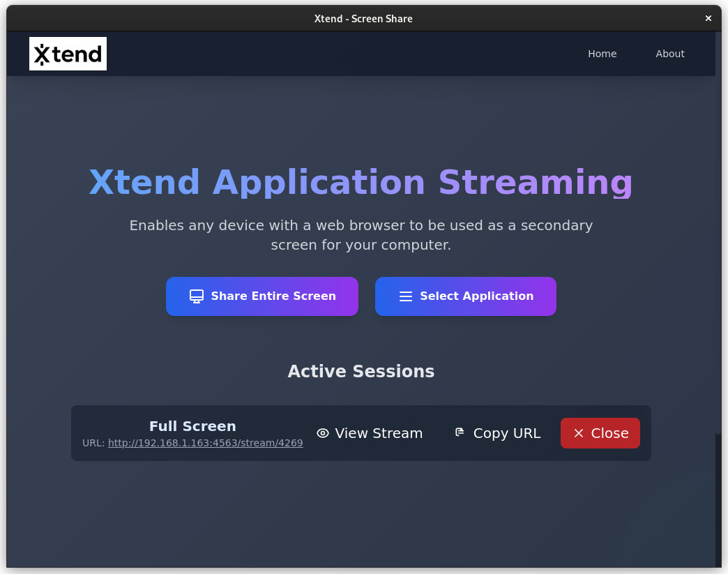Choose an application to stream
Image resolution: width=728 pixels, height=574 pixels.
465,296
